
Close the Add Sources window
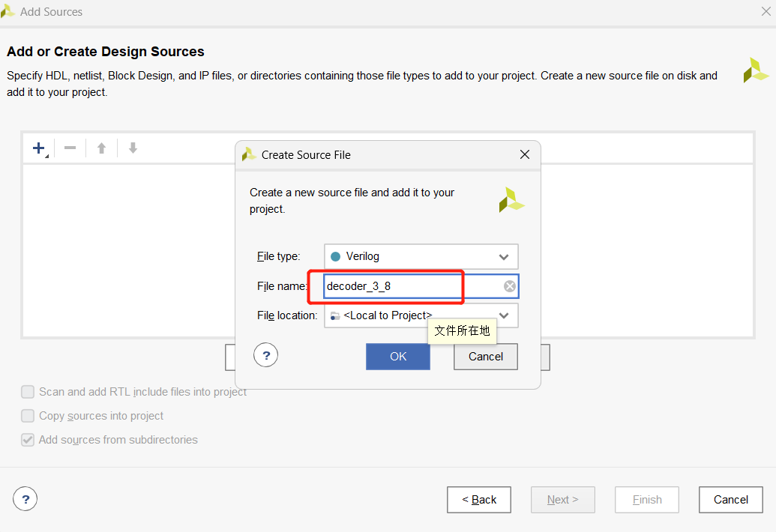pyautogui.click(x=766, y=11)
